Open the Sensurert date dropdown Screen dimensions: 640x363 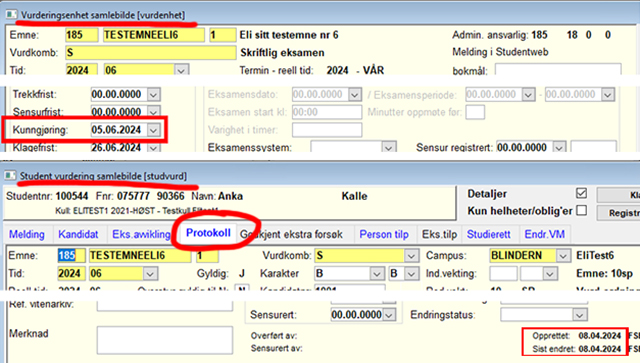click(389, 315)
